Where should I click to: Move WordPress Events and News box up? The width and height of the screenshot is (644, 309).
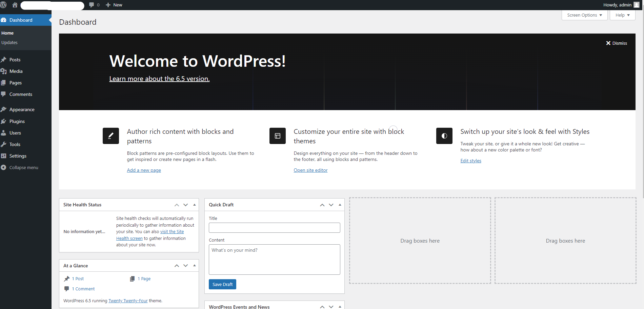pos(322,307)
